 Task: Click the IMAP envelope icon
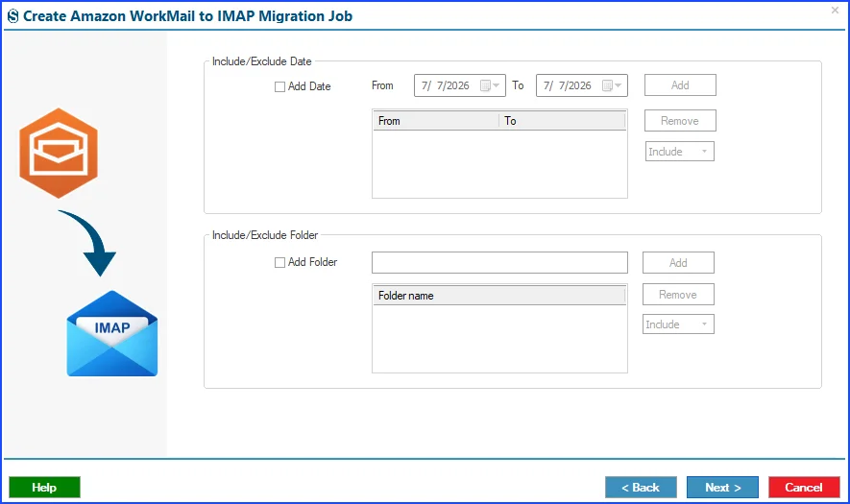112,333
